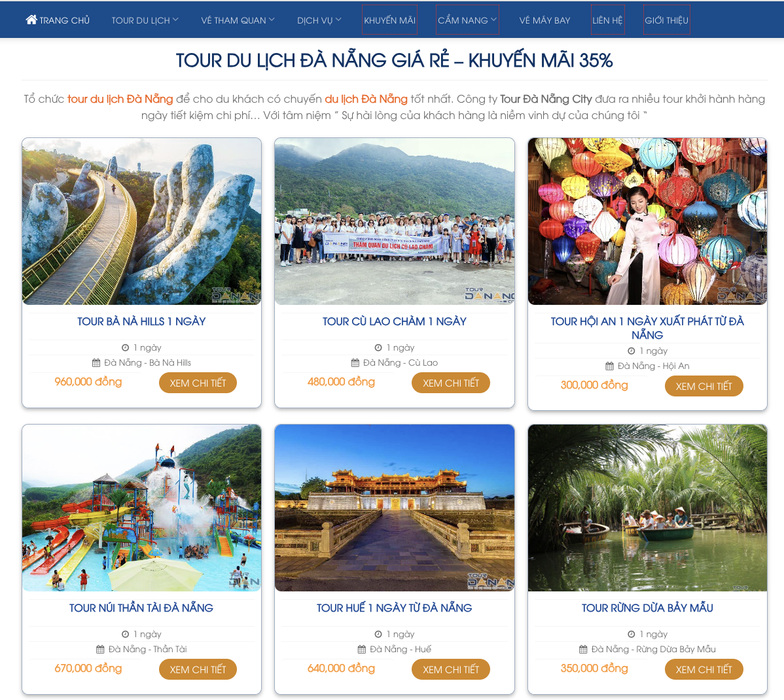
Task: Click Xem Chi Tiết for Núi Thần Tài tour
Action: point(198,669)
